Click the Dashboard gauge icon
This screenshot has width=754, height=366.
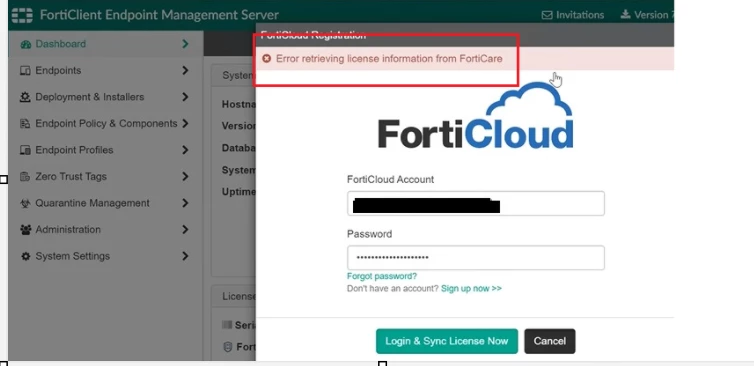25,44
